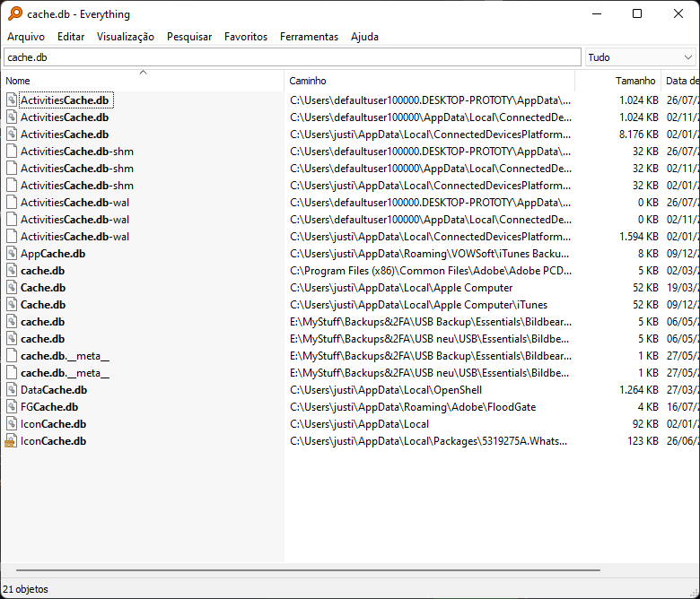700x599 pixels.
Task: Click the 92 KB size cell
Action: click(x=645, y=424)
